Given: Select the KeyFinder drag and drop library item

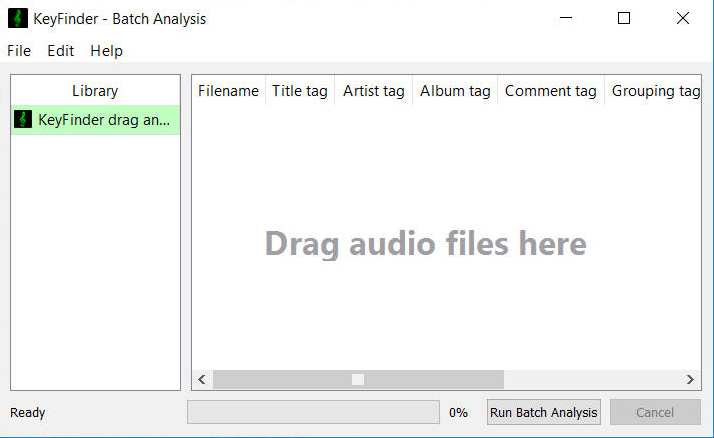Looking at the screenshot, I should 95,120.
